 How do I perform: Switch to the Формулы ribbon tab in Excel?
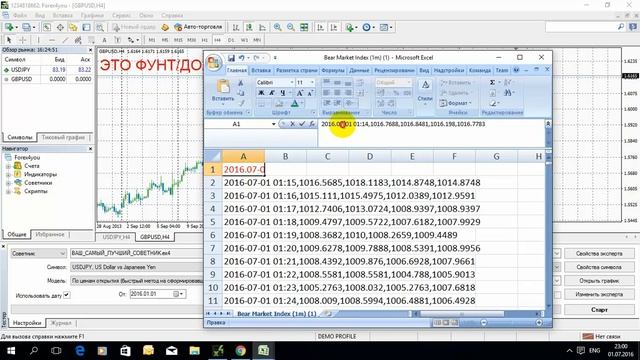pos(333,71)
